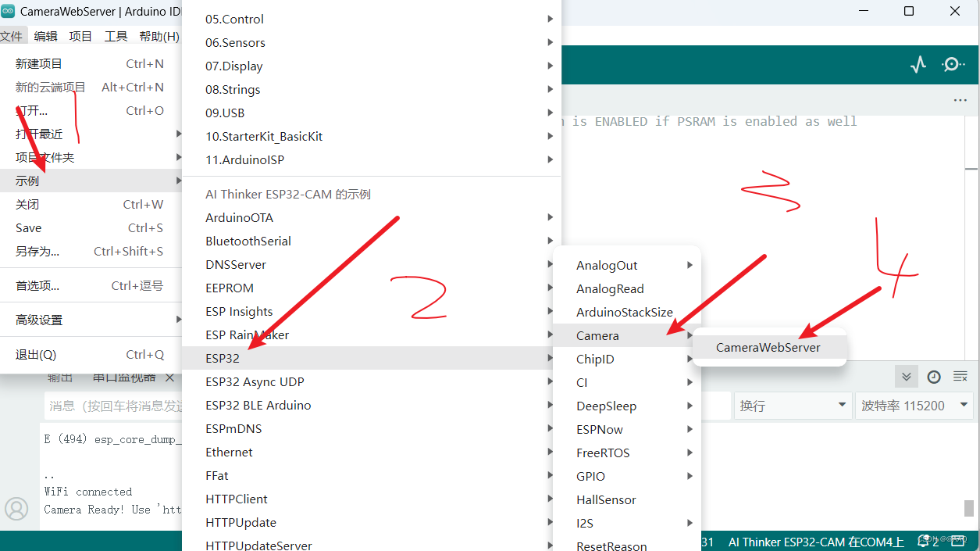Image resolution: width=980 pixels, height=551 pixels.
Task: Expand the GPIO submenu
Action: pyautogui.click(x=627, y=476)
